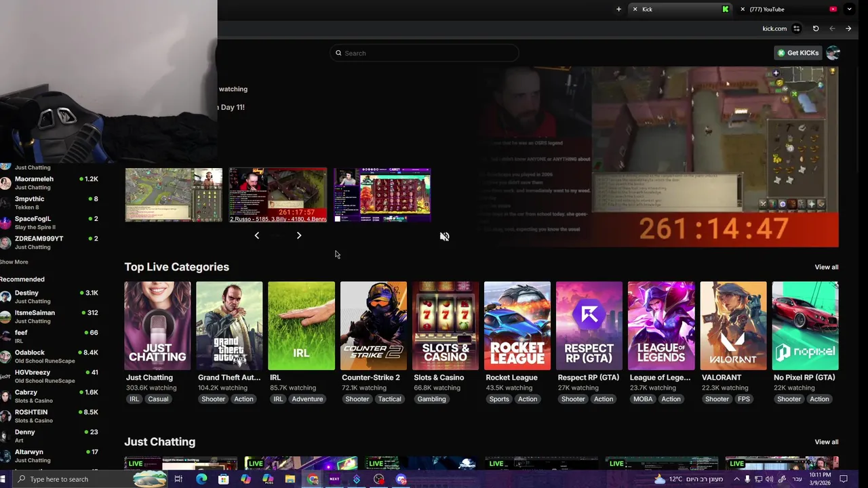Open ItsmeSaiman recommended channel
The height and width of the screenshot is (488, 868).
click(50, 317)
